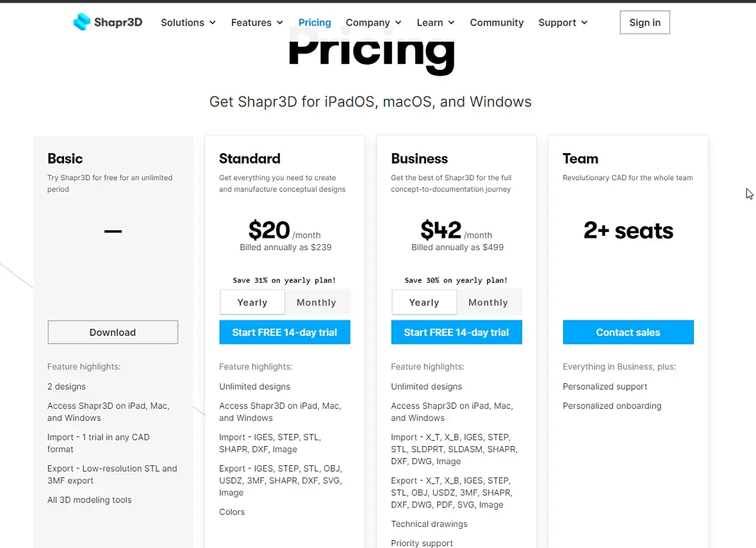The image size is (756, 548).
Task: Click the Sign in button
Action: tap(645, 22)
